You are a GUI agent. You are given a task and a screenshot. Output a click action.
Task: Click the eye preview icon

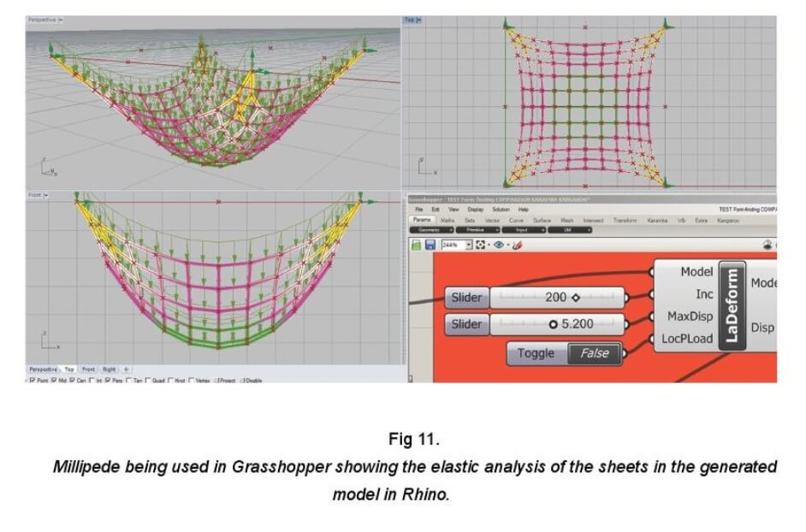[x=500, y=245]
